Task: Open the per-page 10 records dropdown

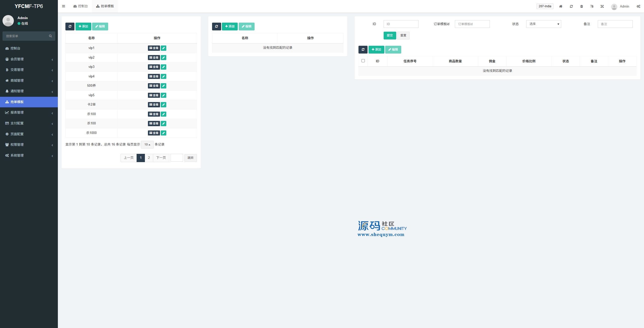Action: (x=147, y=145)
